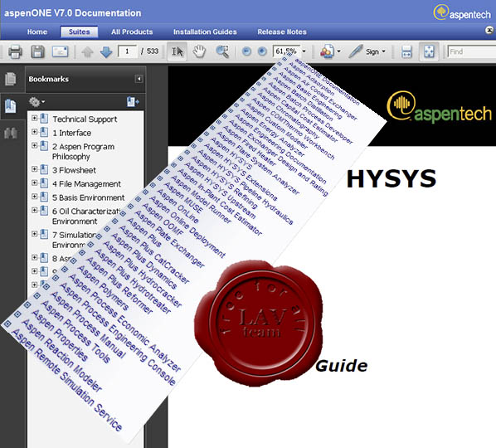
Task: Go to previous page with the up arrow
Action: tap(87, 52)
